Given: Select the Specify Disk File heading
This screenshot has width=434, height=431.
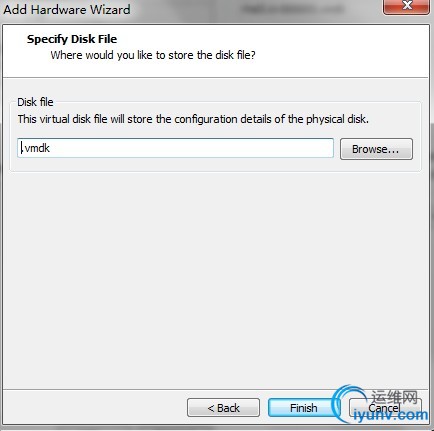Looking at the screenshot, I should (72, 39).
